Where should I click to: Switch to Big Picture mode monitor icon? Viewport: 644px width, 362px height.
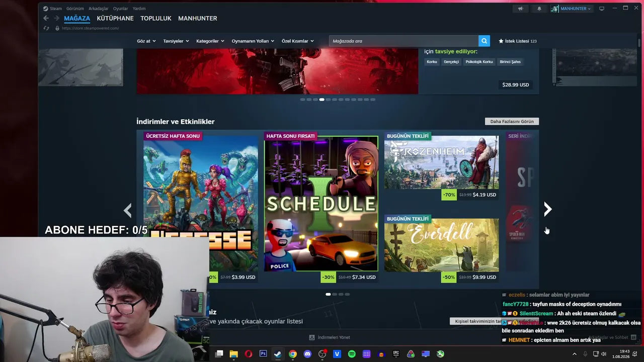point(601,9)
